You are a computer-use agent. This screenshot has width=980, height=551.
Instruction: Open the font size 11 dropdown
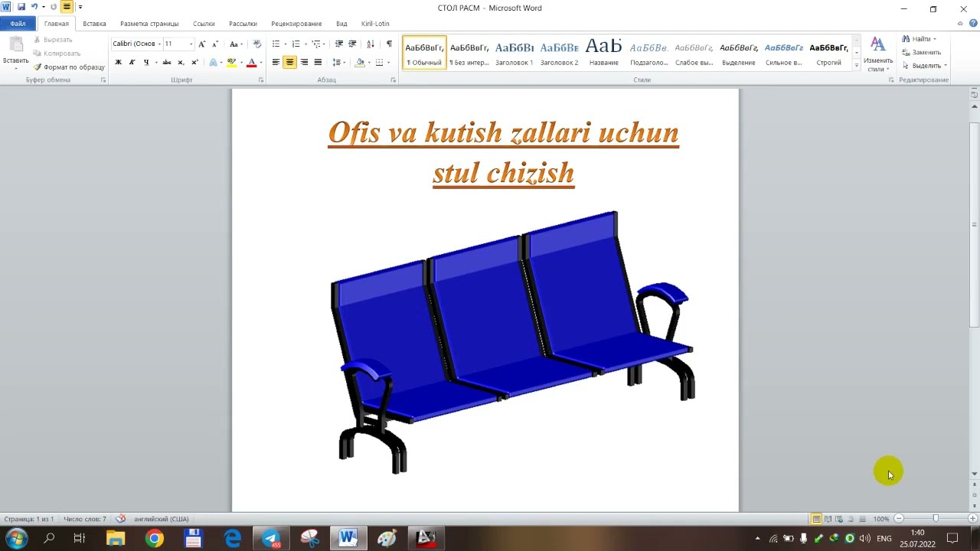(x=191, y=44)
